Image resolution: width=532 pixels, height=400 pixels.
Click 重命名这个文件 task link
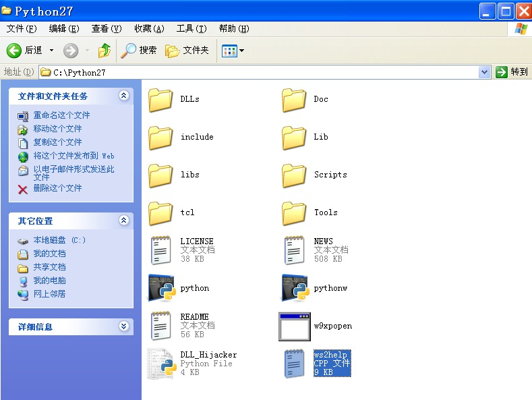pos(61,115)
